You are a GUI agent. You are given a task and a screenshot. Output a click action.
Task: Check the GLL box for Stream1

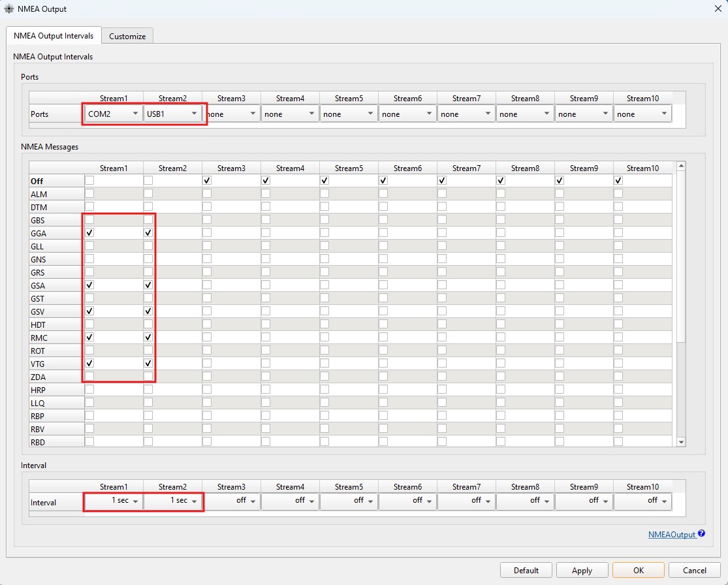(x=89, y=245)
